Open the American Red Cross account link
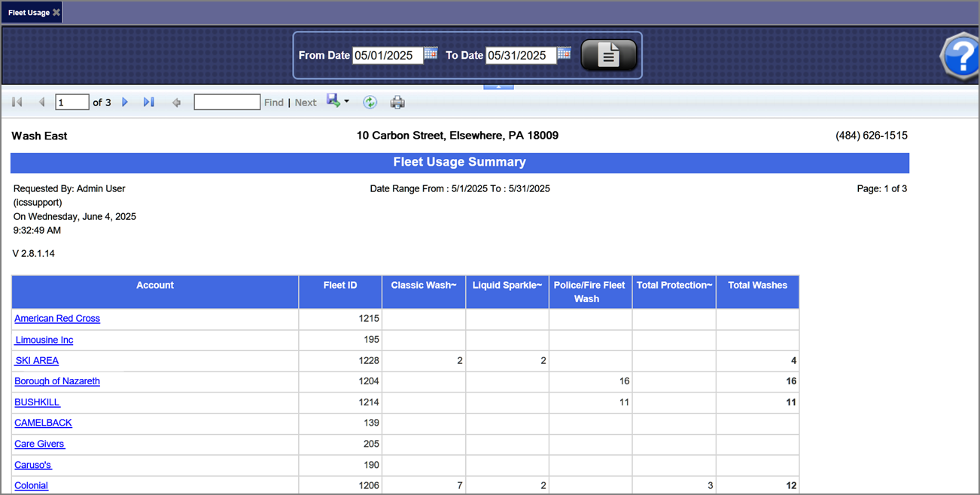Viewport: 980px width, 495px height. [x=57, y=319]
